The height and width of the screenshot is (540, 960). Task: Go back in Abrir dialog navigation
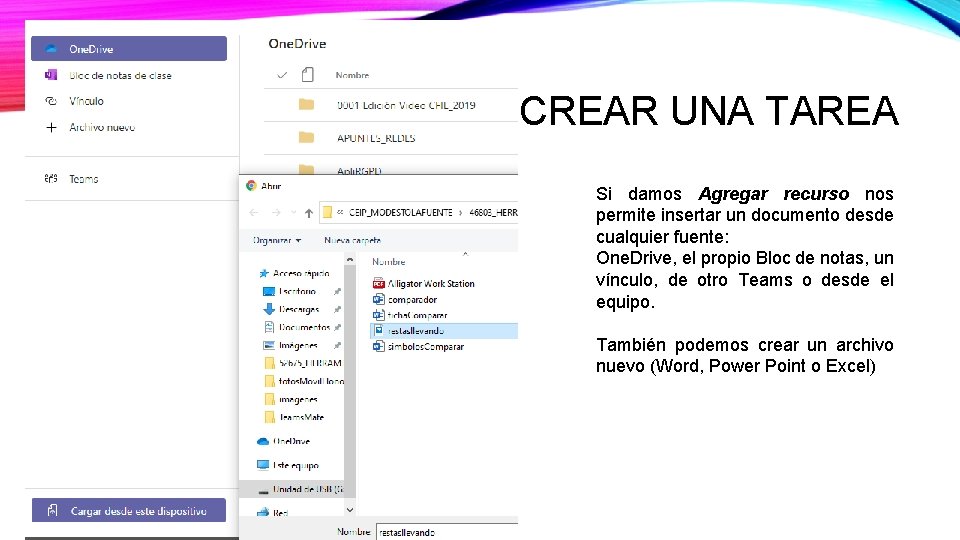[x=254, y=212]
